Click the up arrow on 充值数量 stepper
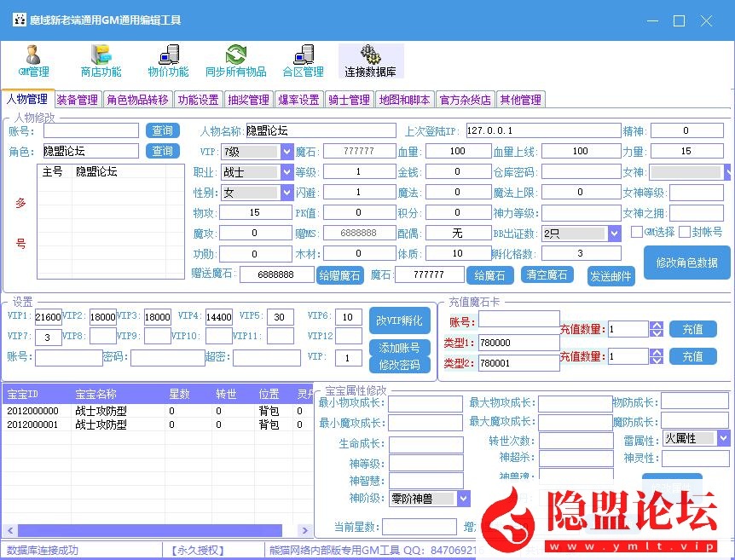Screen dimensions: 735x560 click(x=656, y=325)
